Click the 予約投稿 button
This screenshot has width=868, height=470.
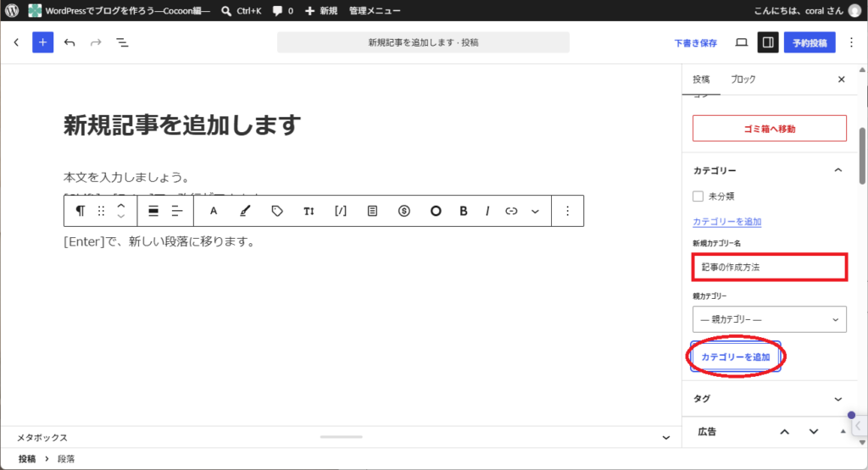pos(810,42)
